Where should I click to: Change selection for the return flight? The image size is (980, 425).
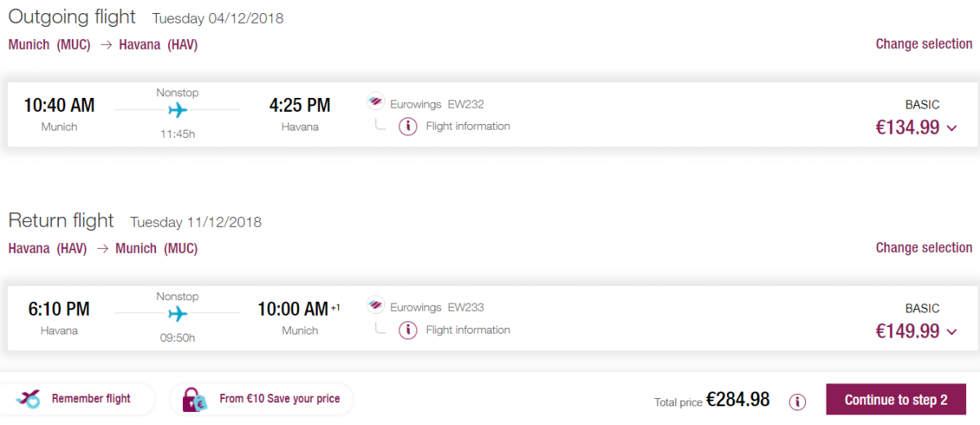[924, 248]
